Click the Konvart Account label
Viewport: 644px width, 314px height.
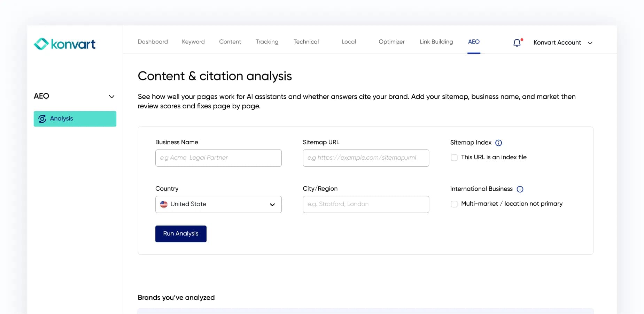click(557, 43)
